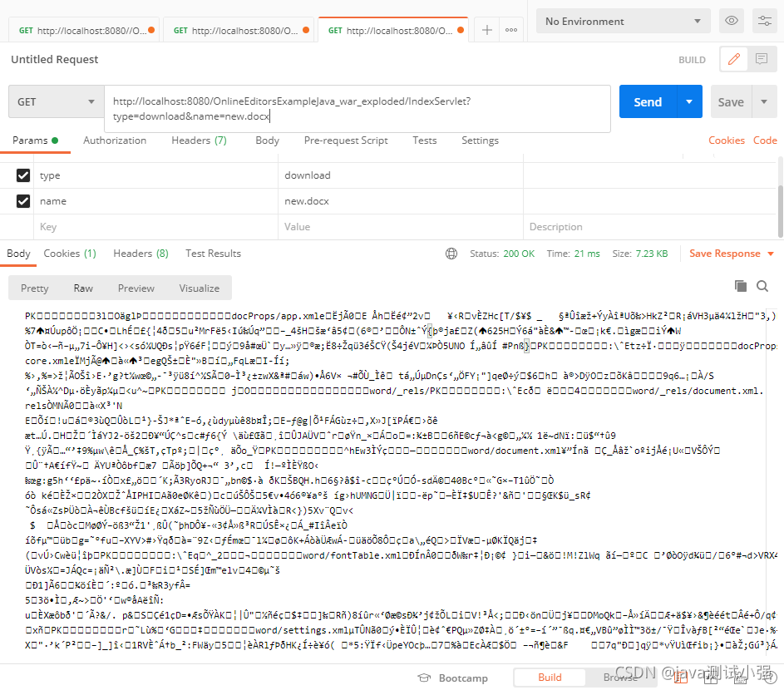Open the Save button dropdown arrow
The image size is (784, 690).
(x=764, y=102)
